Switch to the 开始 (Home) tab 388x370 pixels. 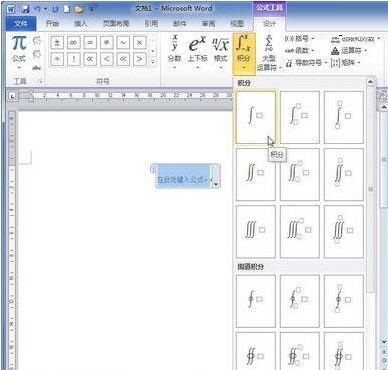tap(52, 23)
